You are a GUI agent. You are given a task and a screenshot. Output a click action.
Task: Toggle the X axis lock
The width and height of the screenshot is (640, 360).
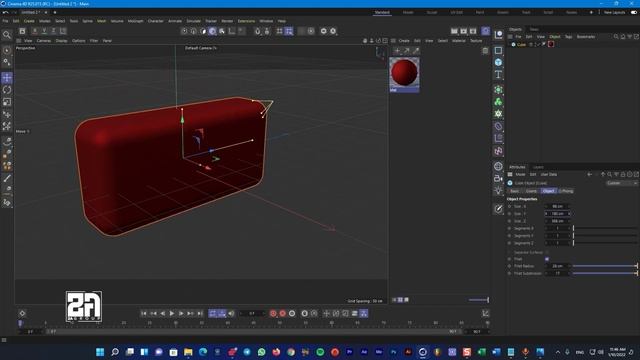(x=35, y=31)
